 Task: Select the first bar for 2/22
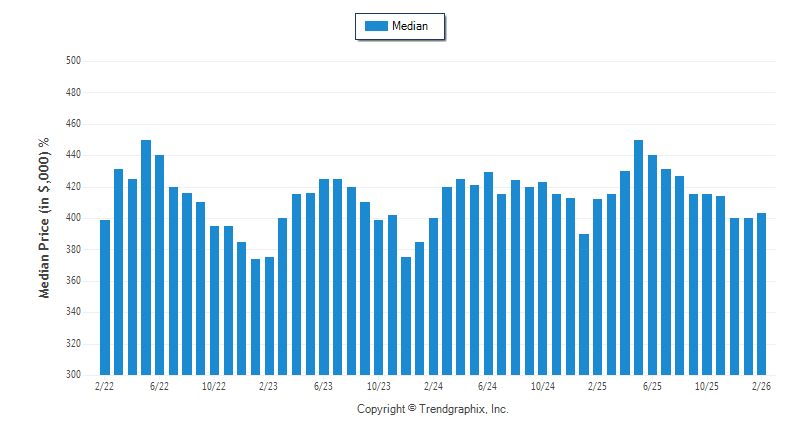(105, 297)
